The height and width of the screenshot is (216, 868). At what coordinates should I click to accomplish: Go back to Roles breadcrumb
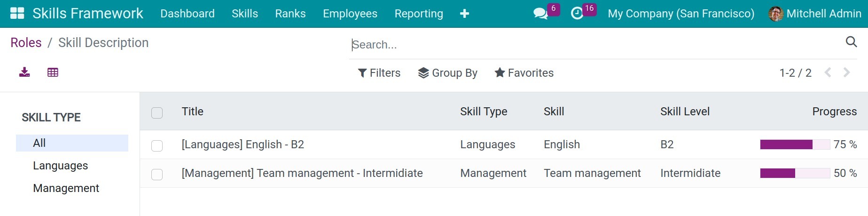(26, 43)
